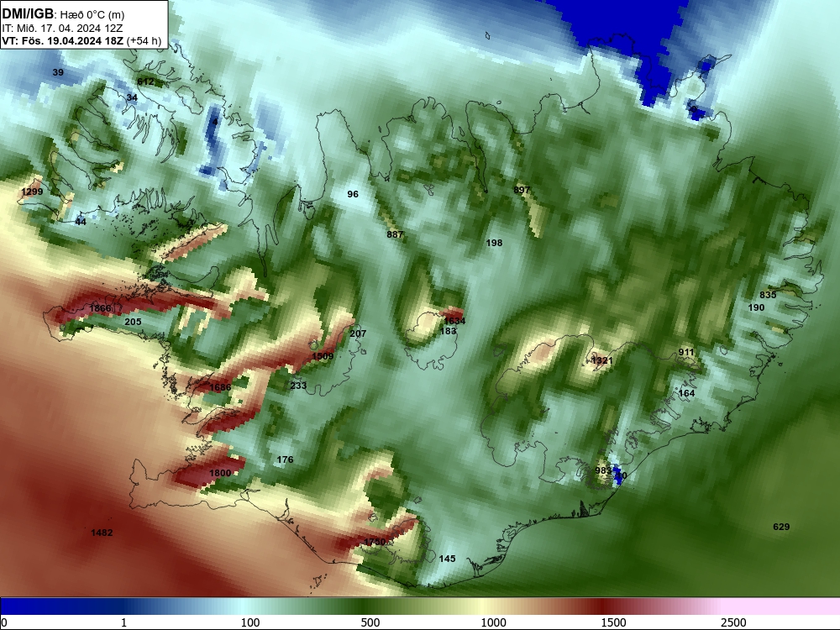This screenshot has width=840, height=630.
Task: Click the map value 1509
Action: (x=323, y=356)
